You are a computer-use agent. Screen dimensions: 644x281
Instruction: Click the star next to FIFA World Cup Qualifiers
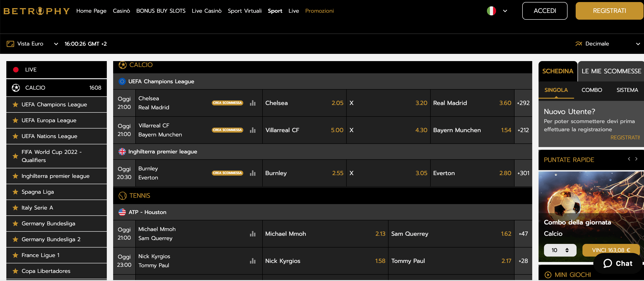tap(15, 156)
